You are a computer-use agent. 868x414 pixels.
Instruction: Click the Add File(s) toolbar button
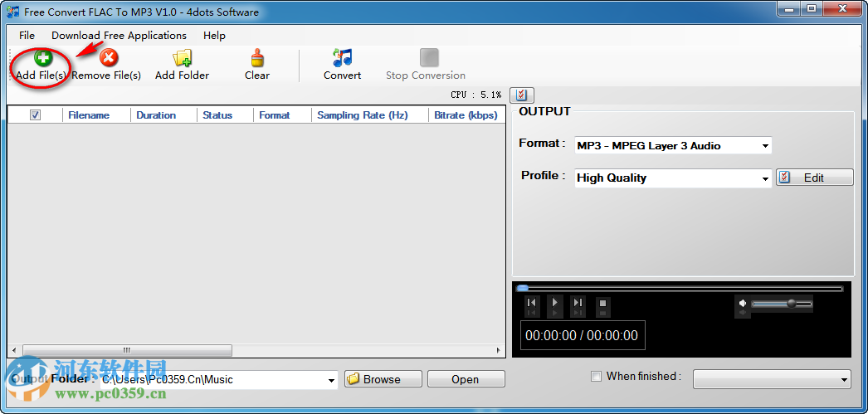click(41, 65)
